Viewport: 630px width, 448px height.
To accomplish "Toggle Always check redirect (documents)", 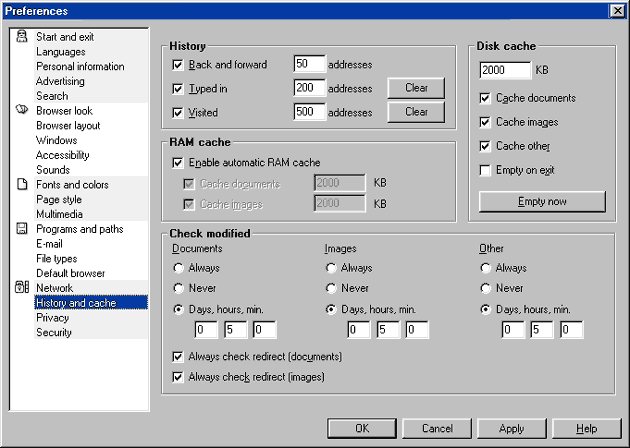I will coord(178,356).
